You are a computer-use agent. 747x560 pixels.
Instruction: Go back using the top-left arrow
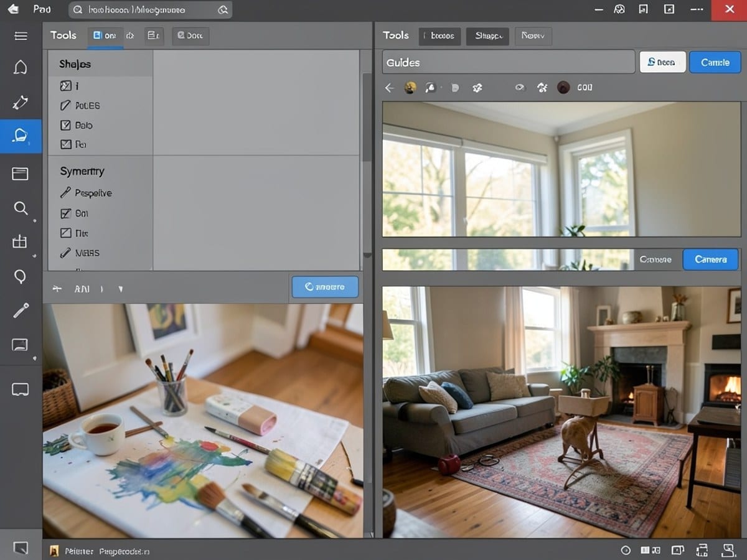12,9
